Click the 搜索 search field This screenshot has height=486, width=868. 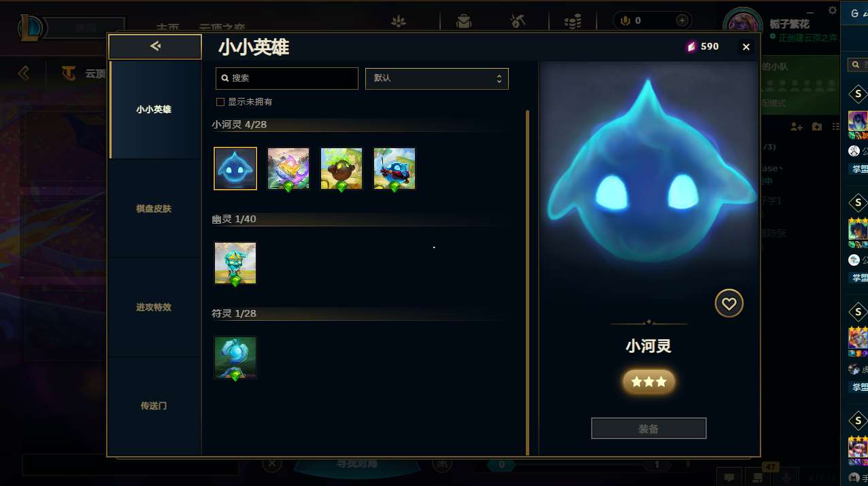point(287,78)
